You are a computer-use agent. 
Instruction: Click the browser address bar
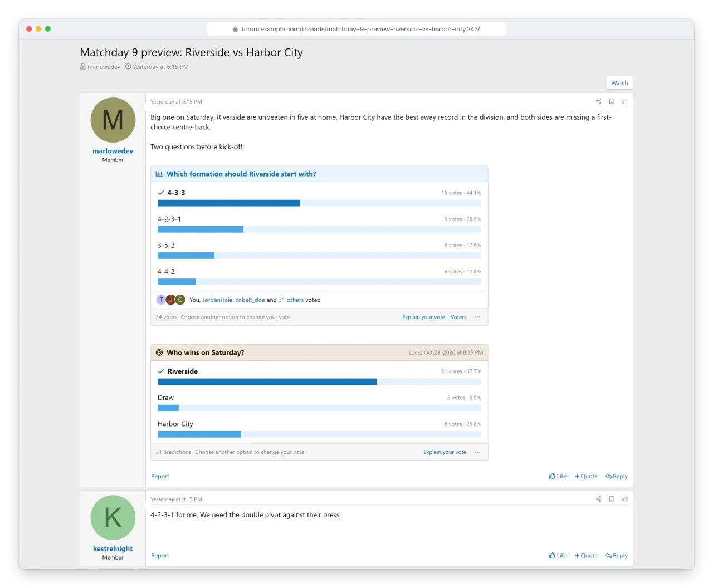coord(356,29)
